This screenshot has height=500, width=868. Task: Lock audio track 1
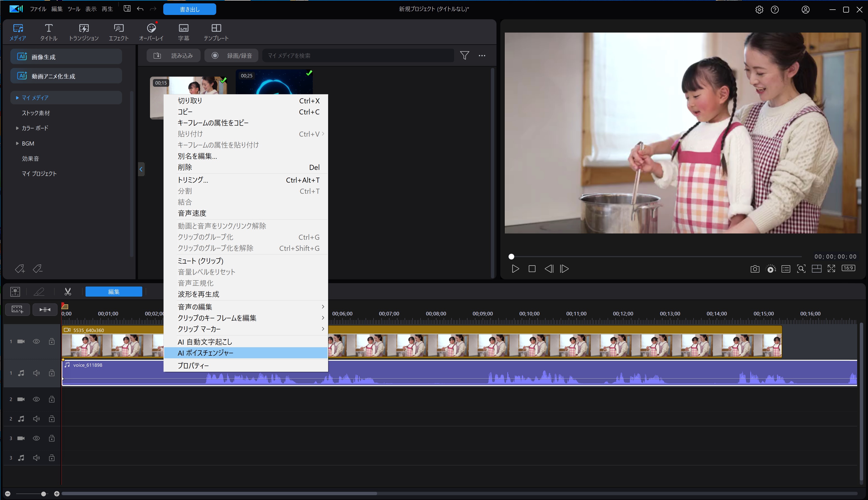[x=52, y=373]
